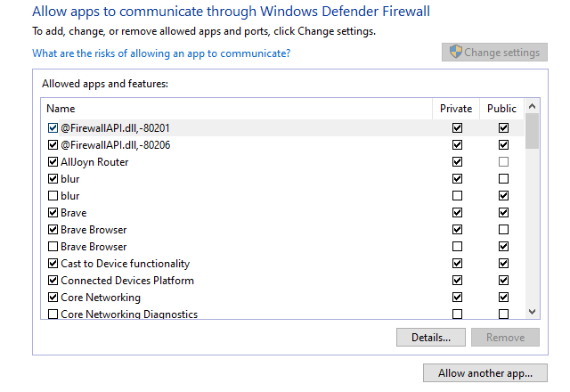Check the Core Networking Diagnostics name checkbox
The height and width of the screenshot is (392, 570).
(53, 314)
